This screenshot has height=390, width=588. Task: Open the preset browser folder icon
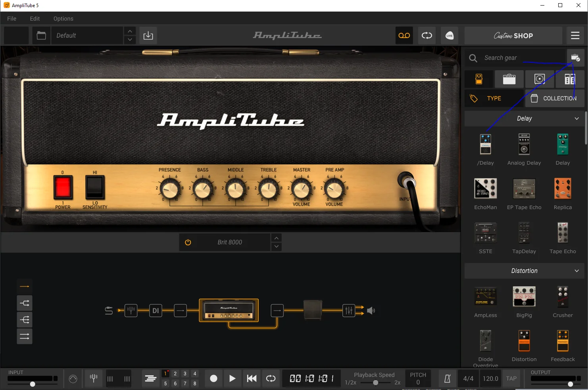41,35
